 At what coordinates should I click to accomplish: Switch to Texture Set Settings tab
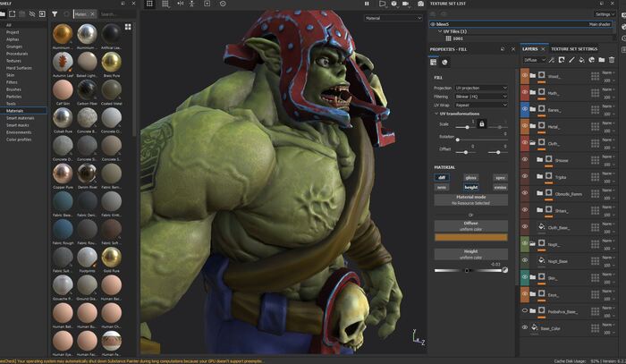click(x=573, y=48)
